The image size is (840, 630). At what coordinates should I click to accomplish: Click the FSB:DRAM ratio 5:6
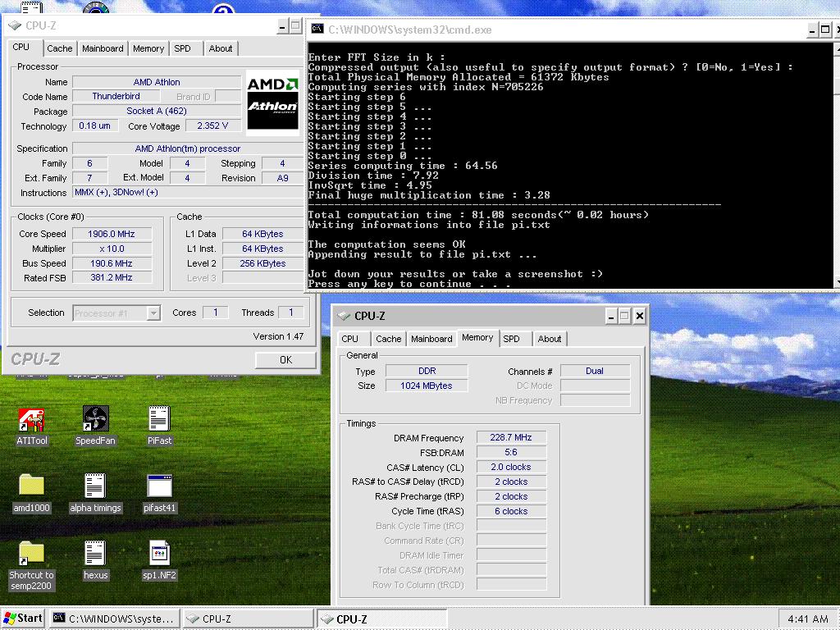tap(511, 452)
